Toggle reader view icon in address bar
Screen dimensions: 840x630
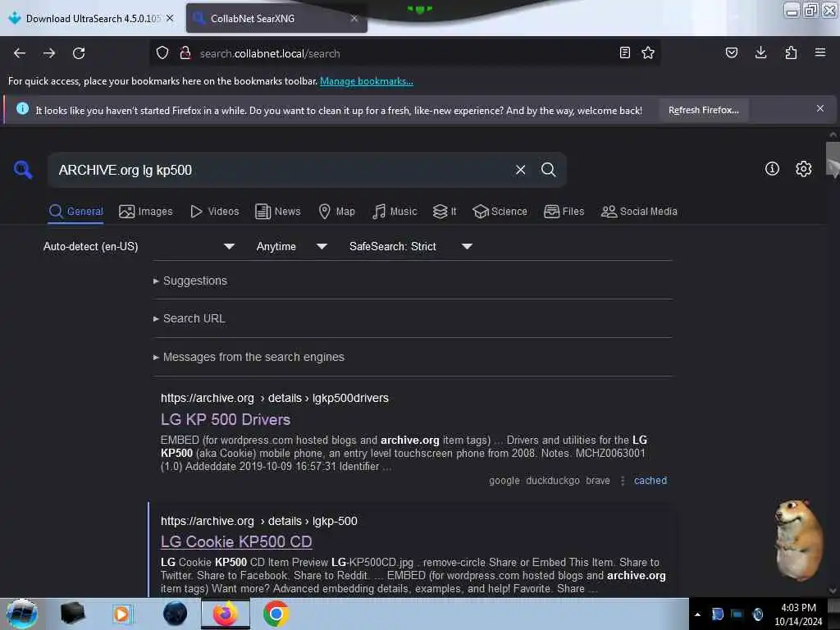[x=624, y=52]
